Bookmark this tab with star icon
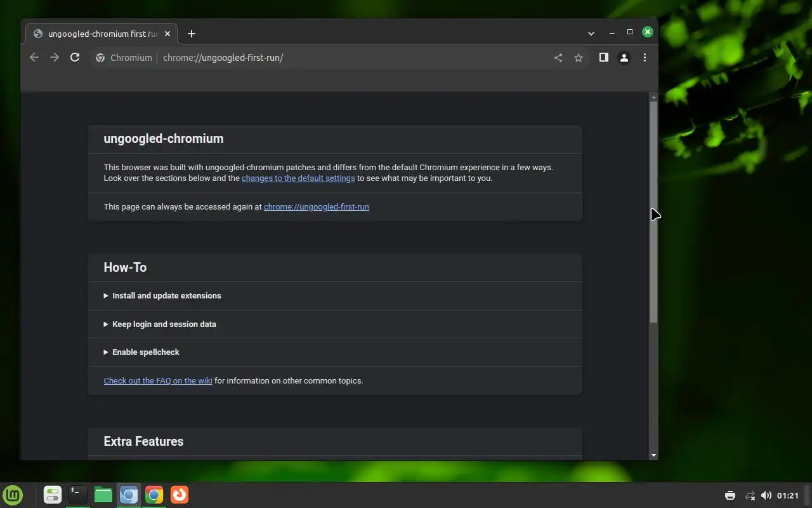Image resolution: width=812 pixels, height=508 pixels. coord(579,58)
